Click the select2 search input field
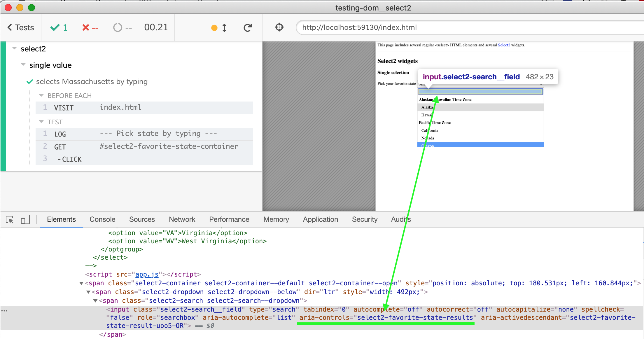The image size is (644, 339). (x=480, y=92)
